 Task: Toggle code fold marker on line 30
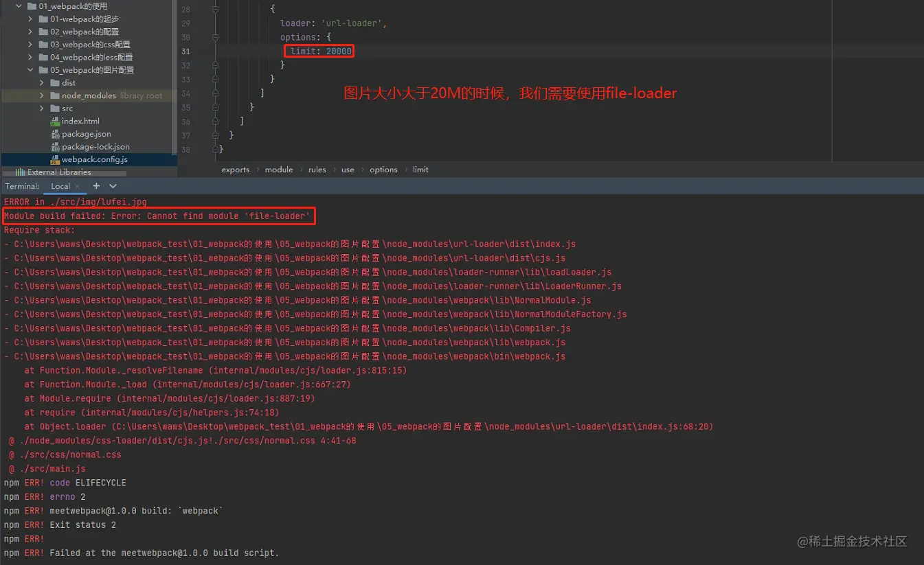coord(215,37)
